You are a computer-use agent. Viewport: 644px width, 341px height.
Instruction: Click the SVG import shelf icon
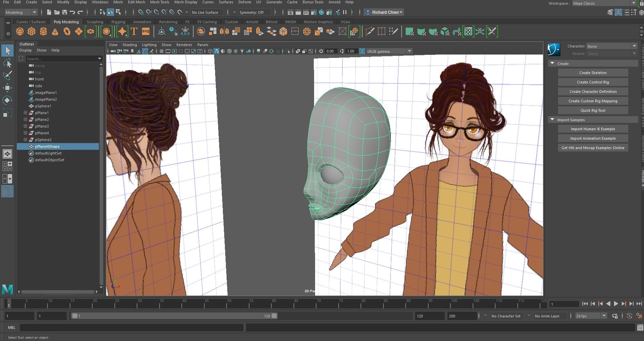click(146, 32)
